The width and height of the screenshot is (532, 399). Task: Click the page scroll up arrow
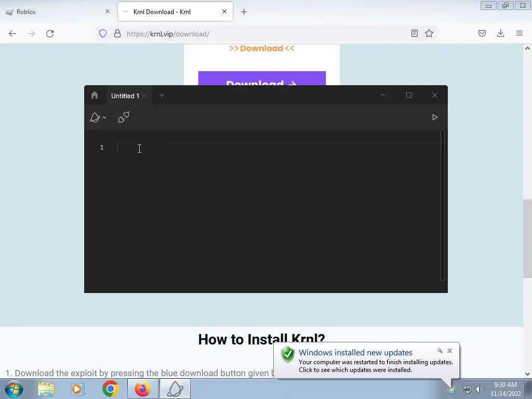coord(527,48)
